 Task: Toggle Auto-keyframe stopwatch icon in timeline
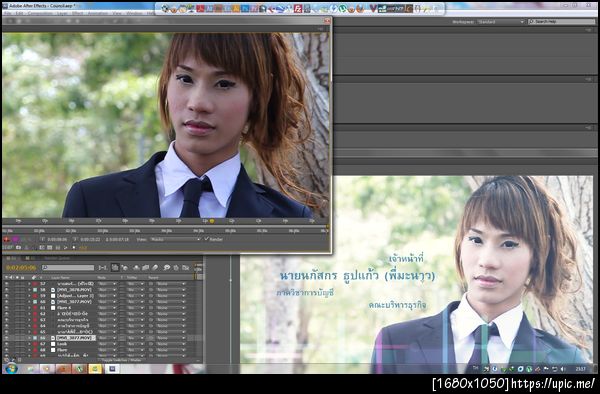[176, 267]
